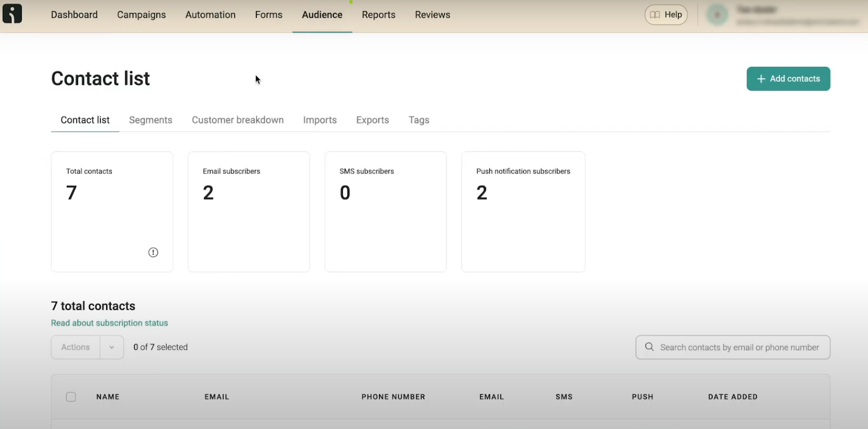
Task: Expand the Actions dropdown arrow
Action: click(x=112, y=347)
